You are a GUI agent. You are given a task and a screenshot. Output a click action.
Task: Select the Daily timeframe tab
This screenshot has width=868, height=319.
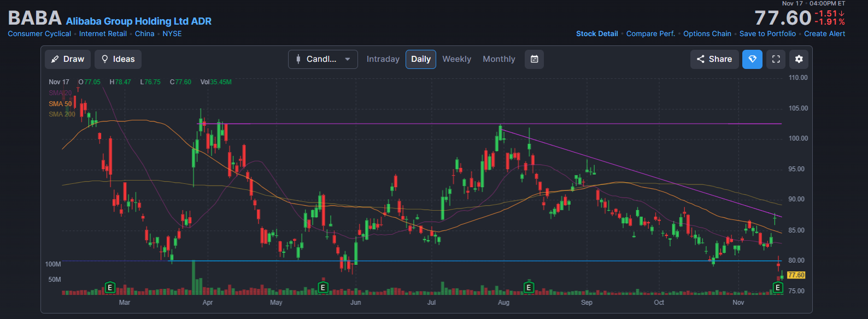point(421,59)
